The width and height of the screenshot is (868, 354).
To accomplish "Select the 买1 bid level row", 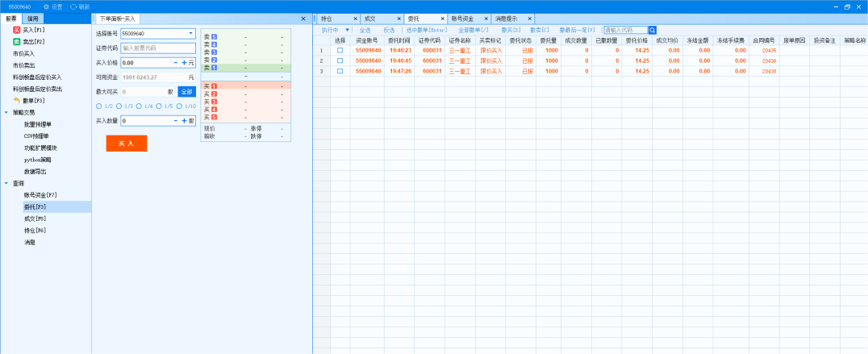I will coord(245,86).
